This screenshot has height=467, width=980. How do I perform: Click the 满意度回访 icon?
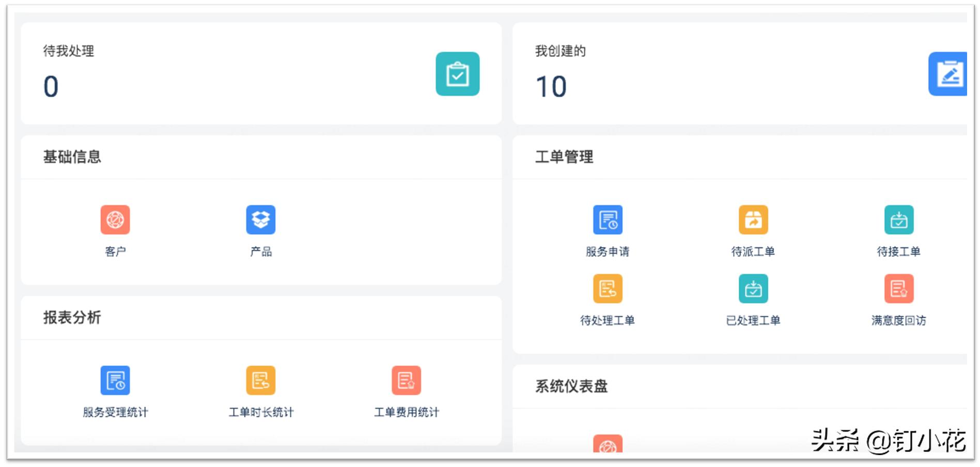899,288
